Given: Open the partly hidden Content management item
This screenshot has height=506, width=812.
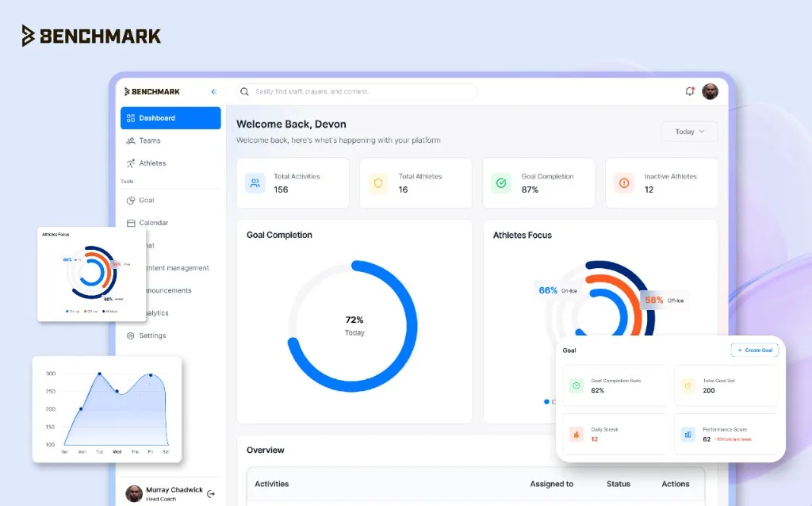Looking at the screenshot, I should pos(178,268).
